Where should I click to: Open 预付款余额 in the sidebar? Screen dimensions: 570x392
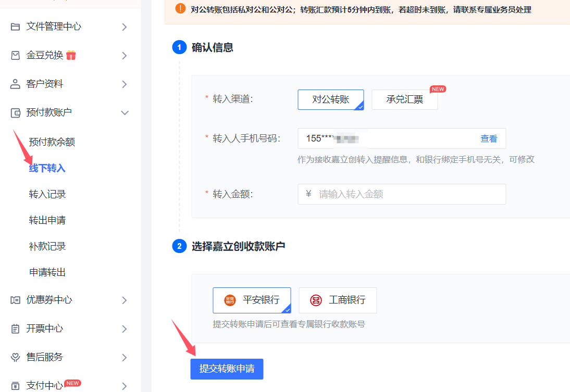[52, 142]
